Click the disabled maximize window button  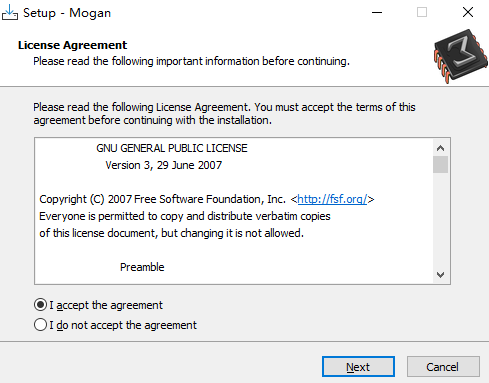click(x=422, y=13)
